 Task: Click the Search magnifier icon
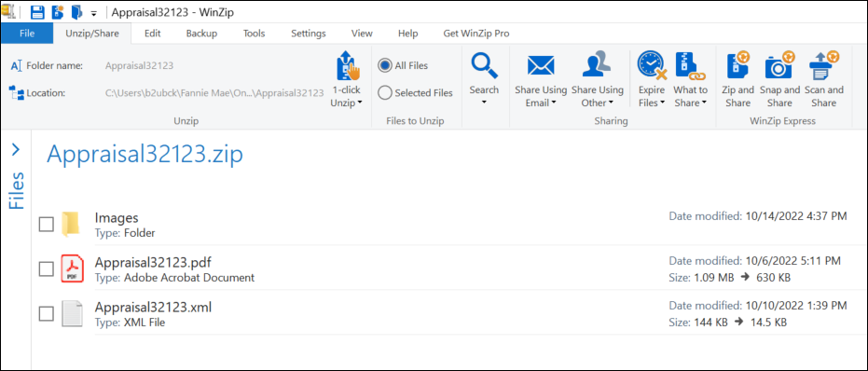pos(484,66)
